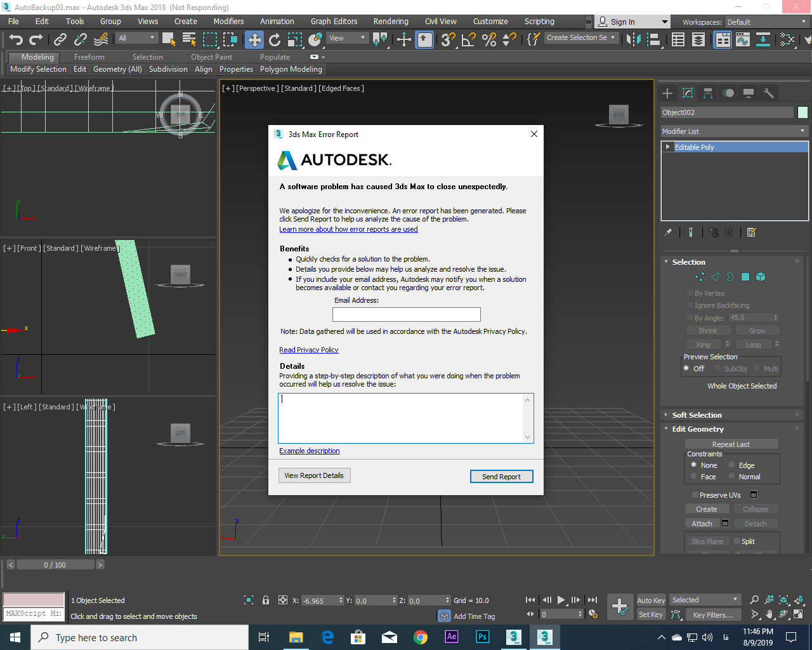Activate the Select and Rotate tool
812x650 pixels.
pyautogui.click(x=275, y=39)
